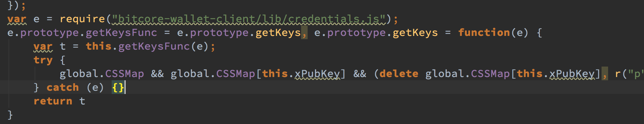The image size is (644, 124).
Task: Click the try keyword
Action: 43,60
